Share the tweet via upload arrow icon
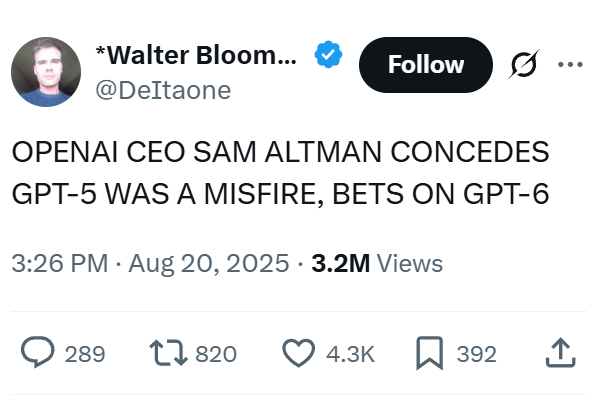Image resolution: width=601 pixels, height=406 pixels. pyautogui.click(x=560, y=352)
